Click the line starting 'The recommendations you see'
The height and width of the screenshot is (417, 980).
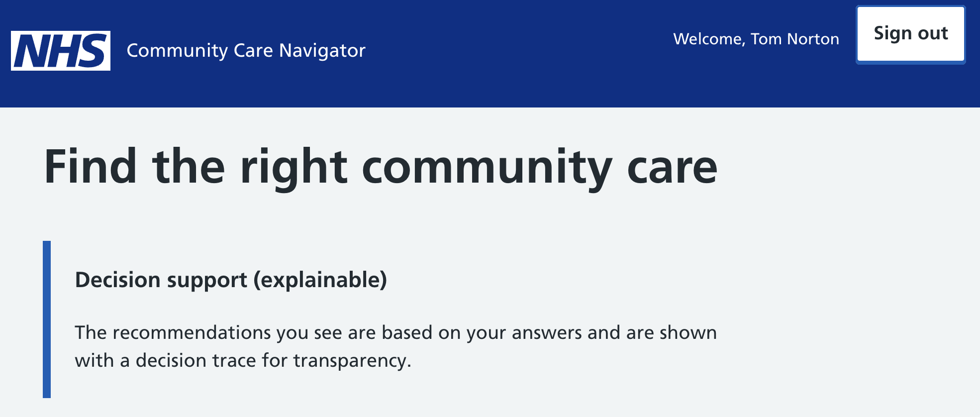pyautogui.click(x=395, y=332)
